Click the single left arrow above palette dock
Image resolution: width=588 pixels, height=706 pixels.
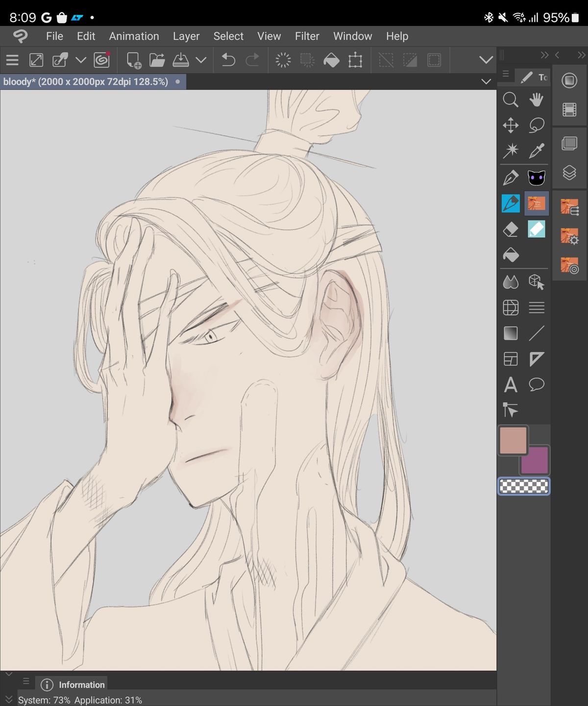pyautogui.click(x=557, y=55)
